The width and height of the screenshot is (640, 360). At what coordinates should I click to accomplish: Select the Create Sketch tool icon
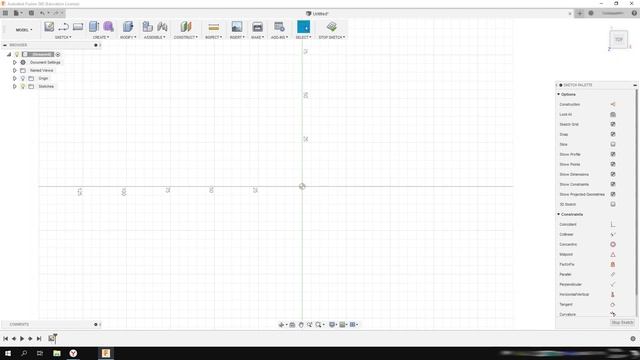(x=49, y=27)
